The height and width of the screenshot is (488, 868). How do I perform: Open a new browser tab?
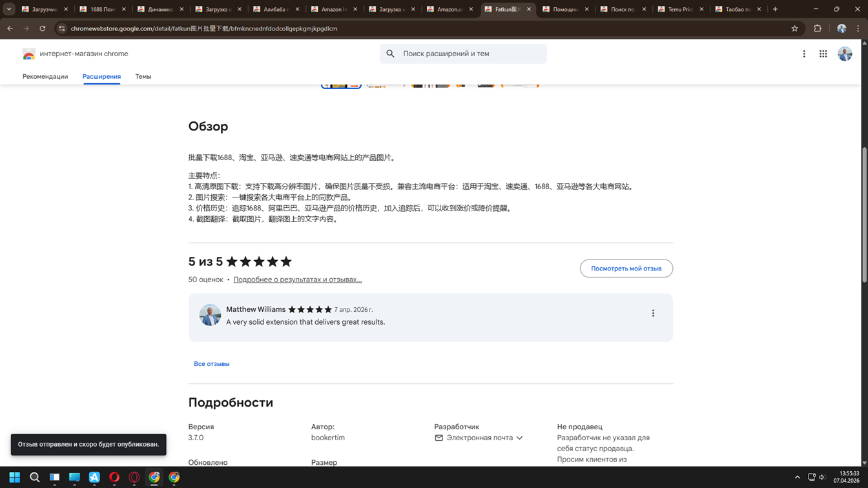click(x=775, y=9)
